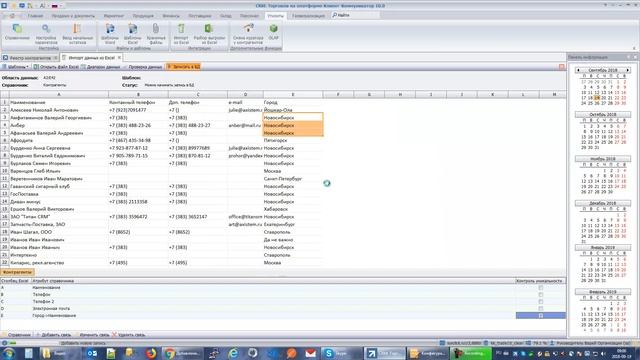Viewport: 640px width, 360px height.
Task: Click column A header in spreadsheet
Action: [x=59, y=95]
